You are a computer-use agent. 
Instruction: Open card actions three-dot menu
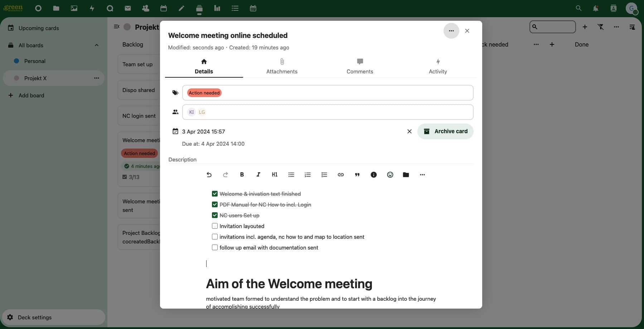(451, 31)
